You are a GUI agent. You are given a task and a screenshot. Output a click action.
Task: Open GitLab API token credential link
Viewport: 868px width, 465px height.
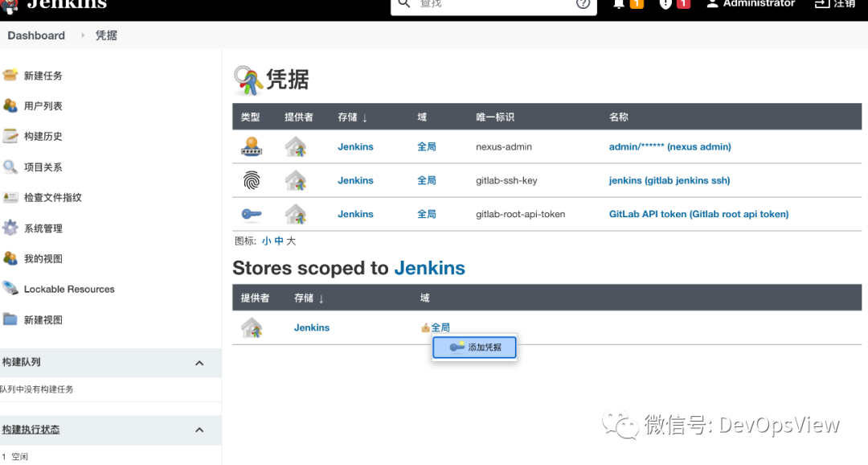tap(698, 214)
